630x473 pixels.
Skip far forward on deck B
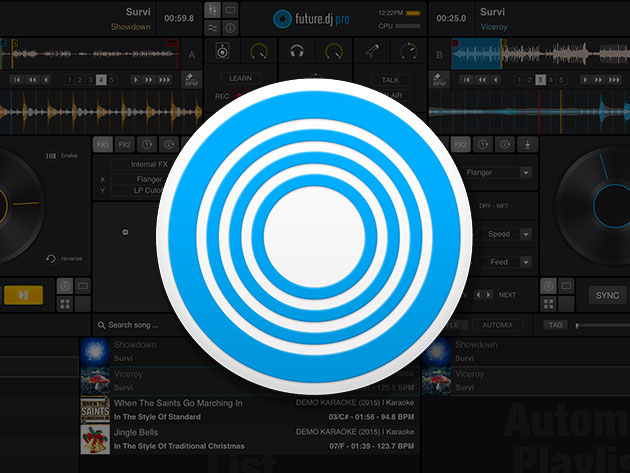click(614, 80)
